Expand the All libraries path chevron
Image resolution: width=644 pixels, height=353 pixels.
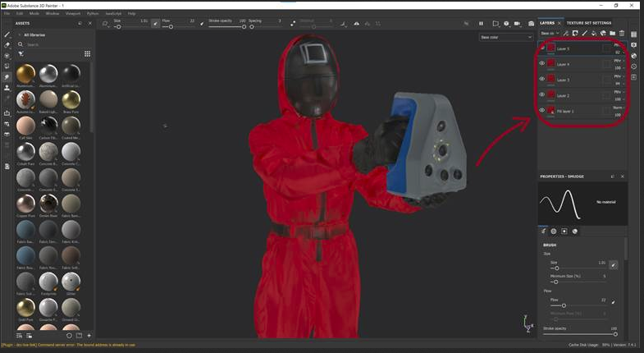20,35
